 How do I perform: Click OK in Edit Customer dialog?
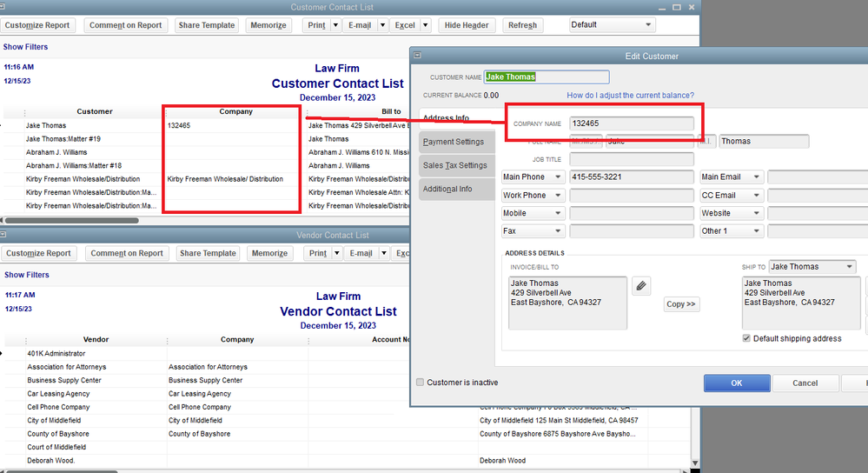(736, 383)
